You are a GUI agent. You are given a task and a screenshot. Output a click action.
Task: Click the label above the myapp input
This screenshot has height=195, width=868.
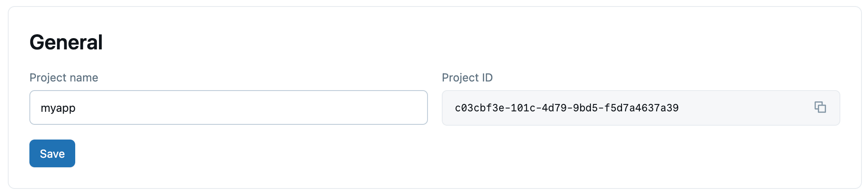pos(64,78)
